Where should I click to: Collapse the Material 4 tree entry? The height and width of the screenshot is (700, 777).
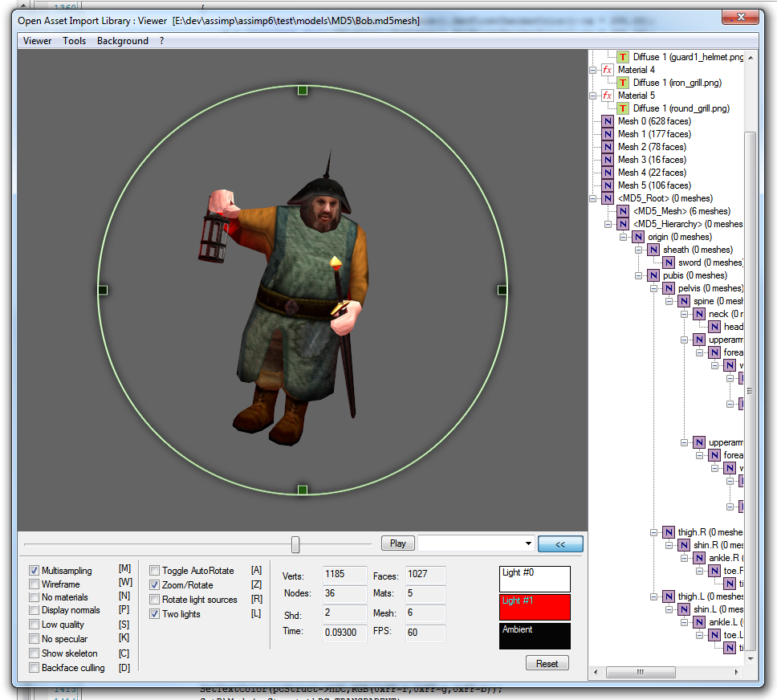click(x=593, y=70)
